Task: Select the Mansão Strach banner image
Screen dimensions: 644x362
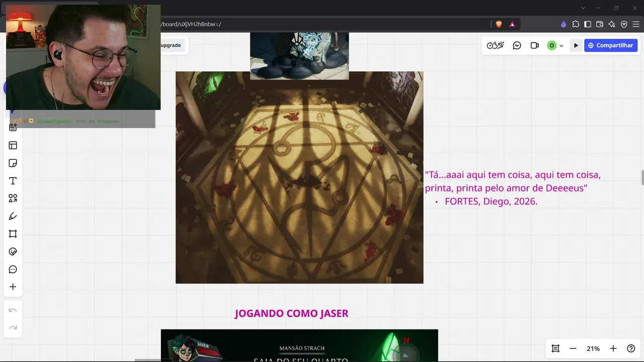Action: pos(299,345)
